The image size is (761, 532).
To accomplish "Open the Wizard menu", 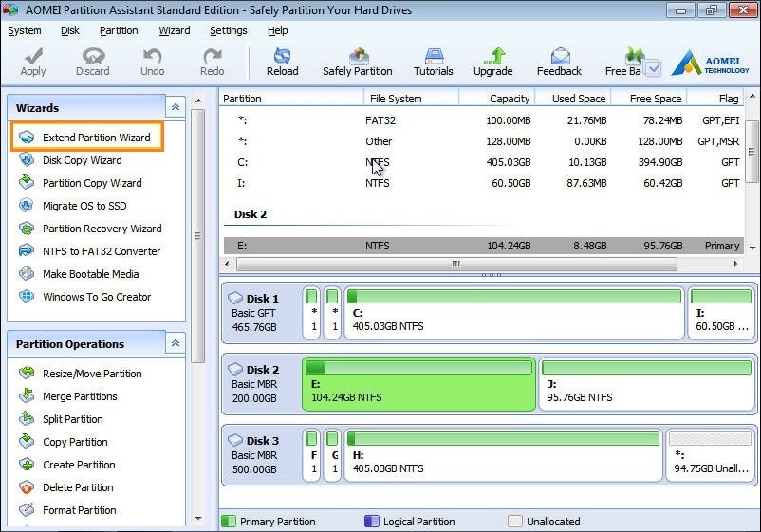I will point(175,30).
